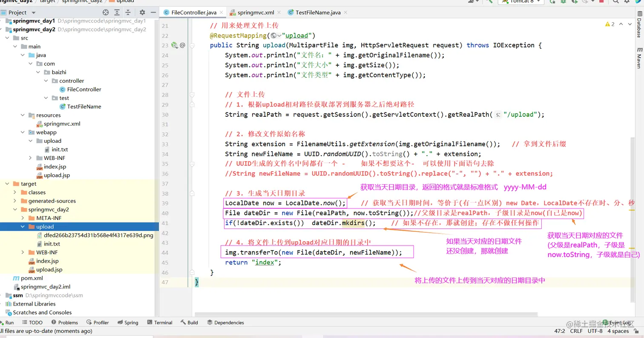644x338 pixels.
Task: Click the green Build hammer icon
Action: point(490,2)
